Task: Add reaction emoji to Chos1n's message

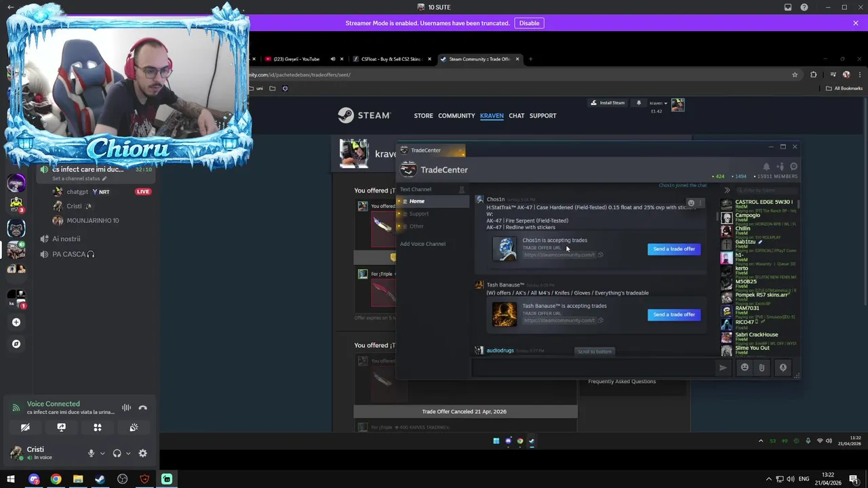Action: point(691,203)
